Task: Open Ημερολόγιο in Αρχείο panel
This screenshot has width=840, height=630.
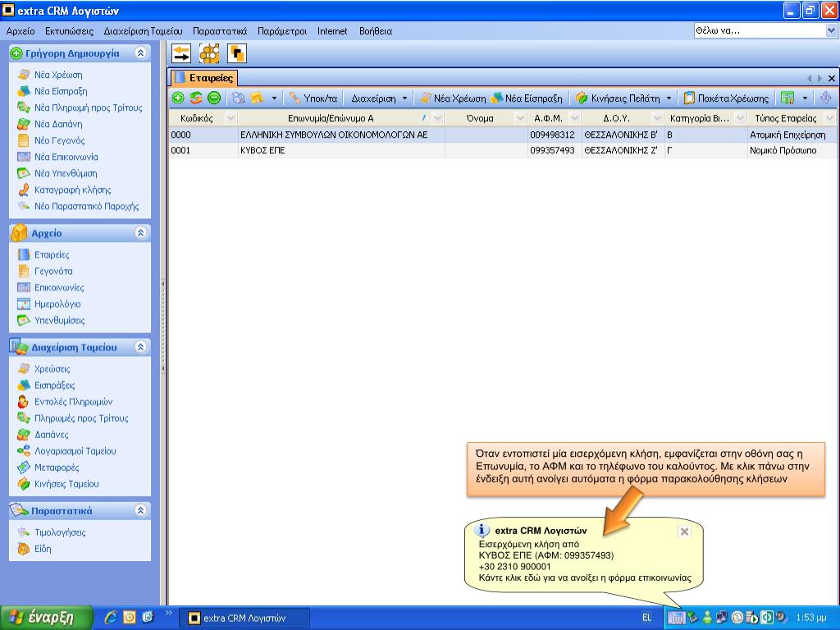Action: click(x=57, y=304)
